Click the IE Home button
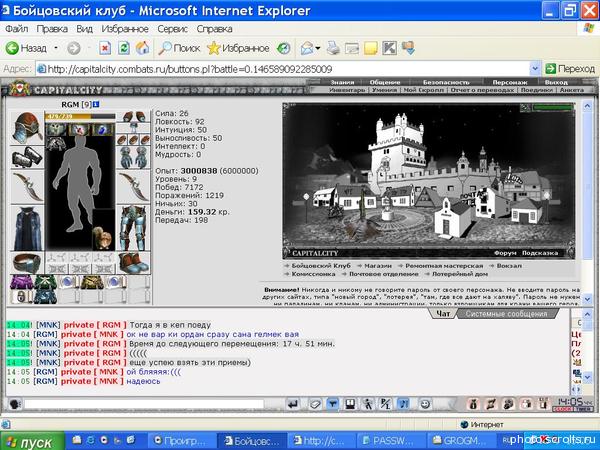Screen dimensions: 600x450 pos(142,48)
